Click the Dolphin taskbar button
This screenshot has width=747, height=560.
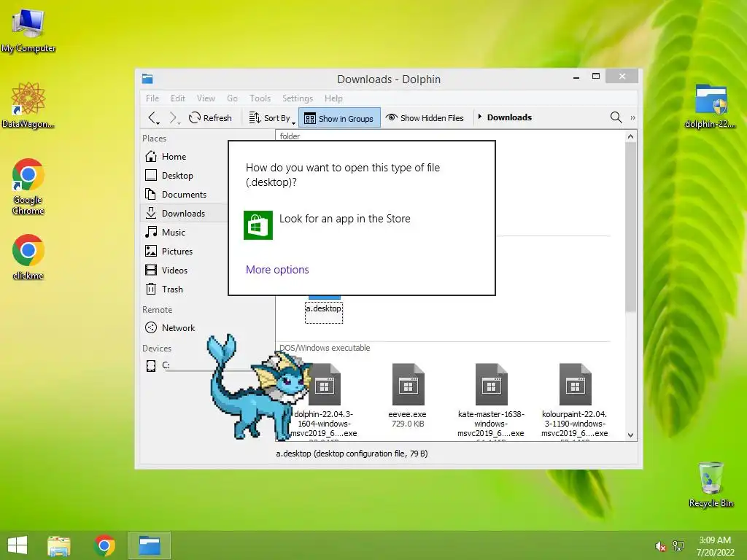[x=149, y=545]
